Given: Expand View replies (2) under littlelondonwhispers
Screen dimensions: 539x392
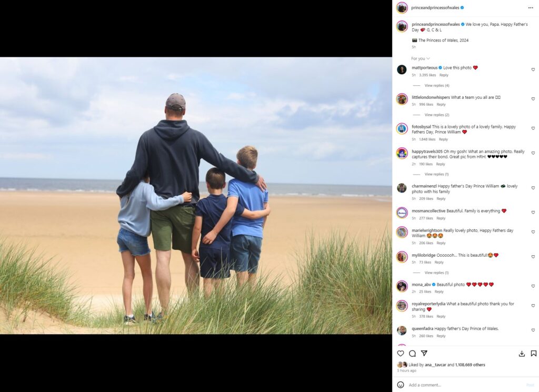Looking at the screenshot, I should click(x=436, y=115).
